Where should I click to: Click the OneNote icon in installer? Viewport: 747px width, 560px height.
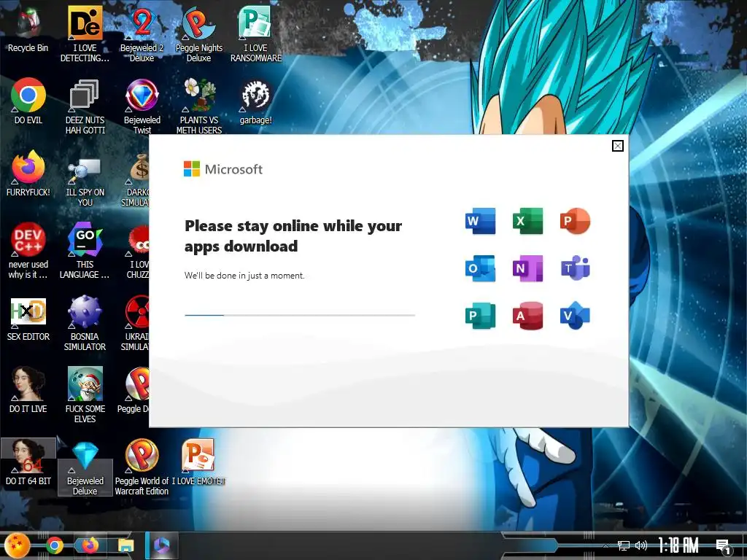[x=527, y=268]
